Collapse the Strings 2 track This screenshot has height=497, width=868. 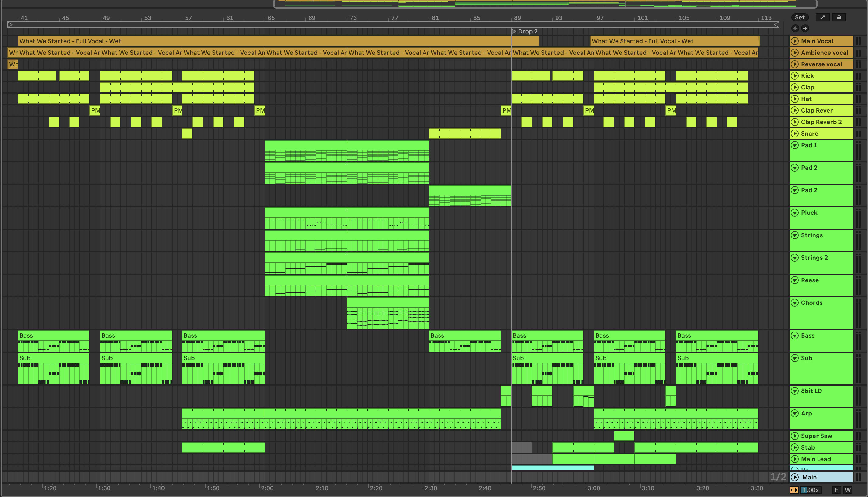[795, 258]
